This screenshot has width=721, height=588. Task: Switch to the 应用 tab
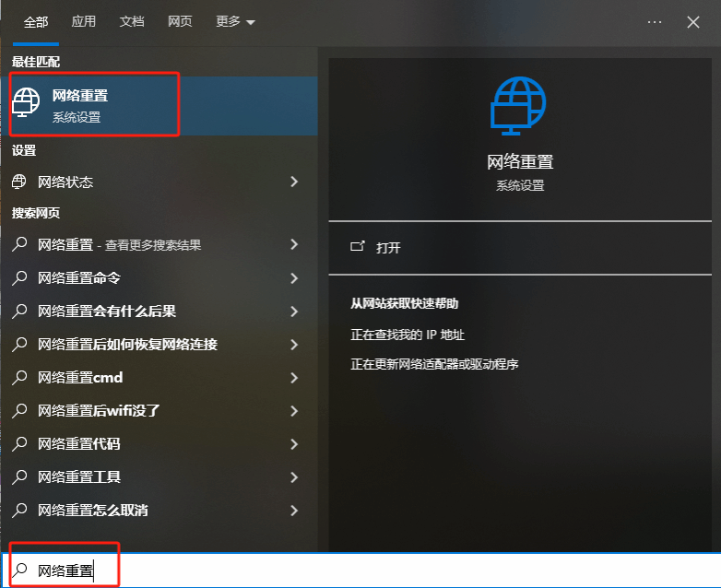click(x=84, y=21)
